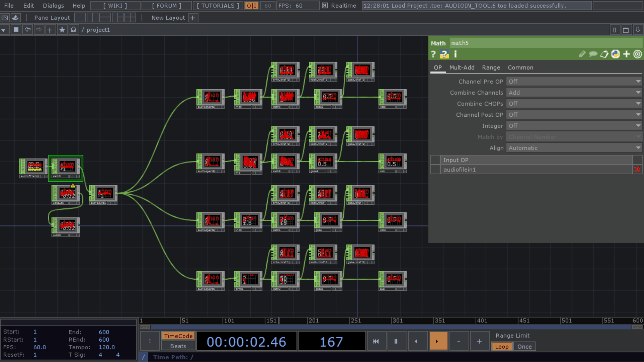The width and height of the screenshot is (644, 362).
Task: Click frame 301 on the timeline ruler
Action: pyautogui.click(x=398, y=321)
